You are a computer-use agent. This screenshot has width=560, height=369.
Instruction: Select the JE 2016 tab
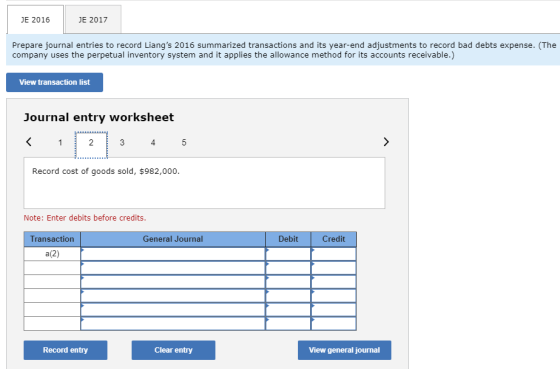coord(35,20)
